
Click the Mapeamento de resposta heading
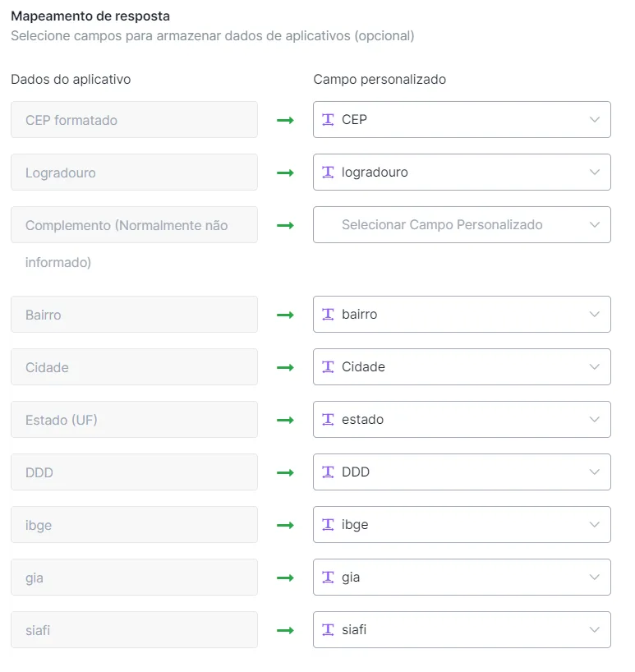pos(90,16)
